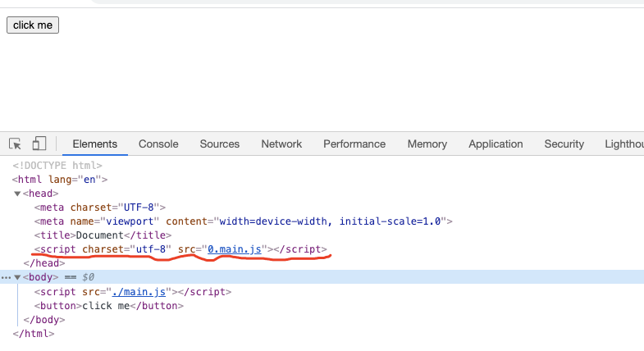
Task: Select the meta name="viewport" node
Action: [x=244, y=221]
